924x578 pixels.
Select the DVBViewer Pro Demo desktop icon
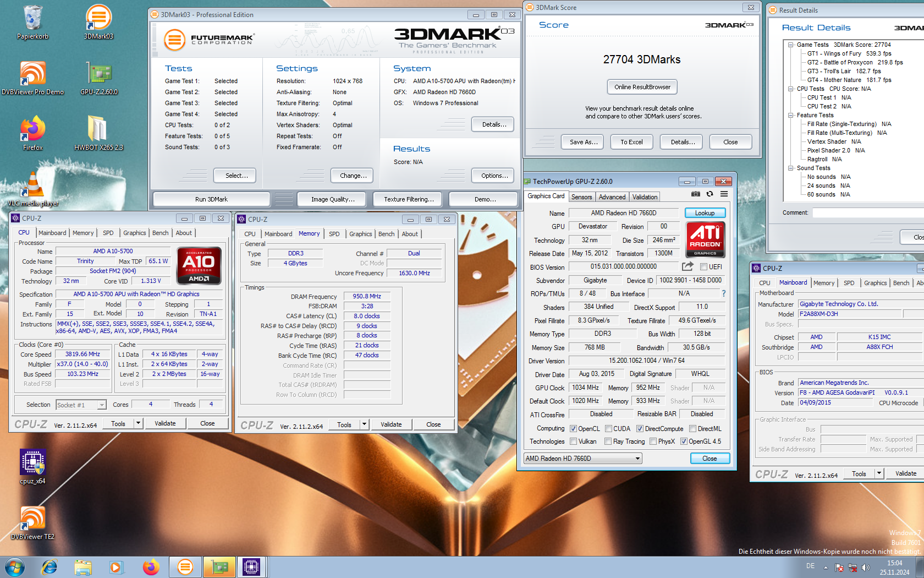point(32,78)
